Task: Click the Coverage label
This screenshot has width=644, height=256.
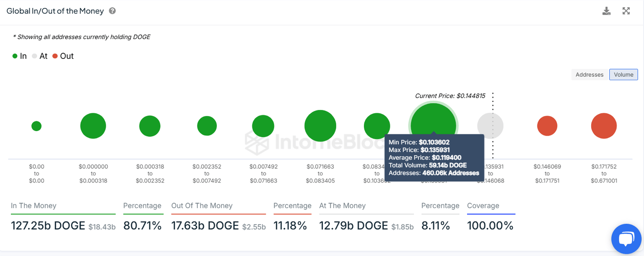Action: click(483, 206)
